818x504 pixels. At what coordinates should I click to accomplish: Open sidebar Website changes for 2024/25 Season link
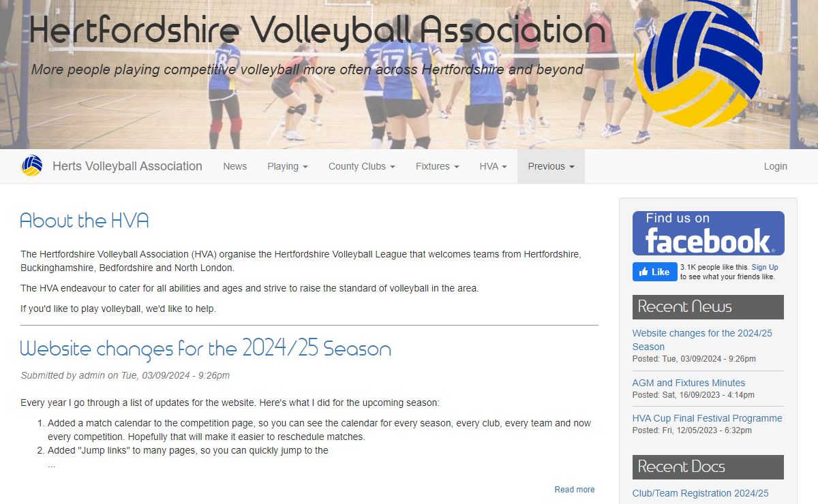click(x=702, y=340)
